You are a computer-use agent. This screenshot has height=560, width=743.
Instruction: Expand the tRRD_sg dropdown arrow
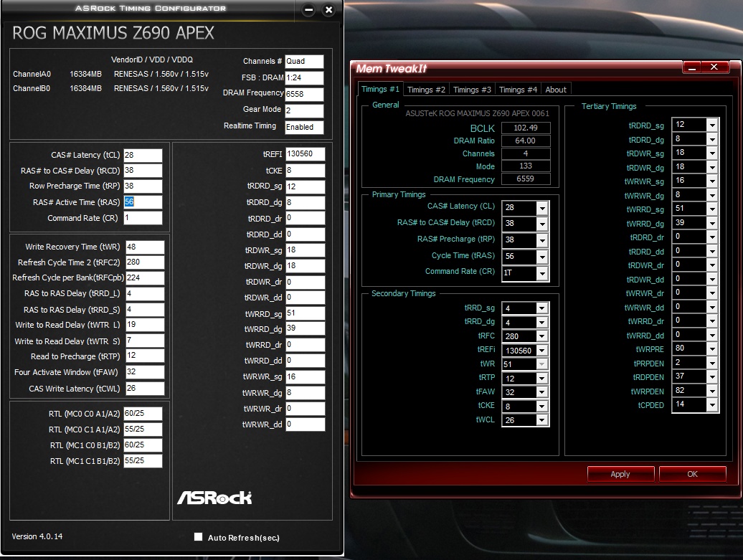[541, 308]
